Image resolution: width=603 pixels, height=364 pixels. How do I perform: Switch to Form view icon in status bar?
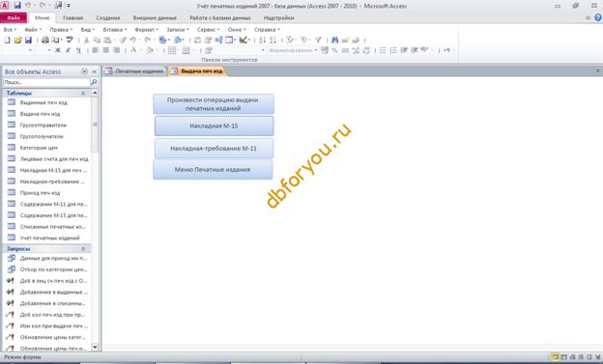(556, 357)
